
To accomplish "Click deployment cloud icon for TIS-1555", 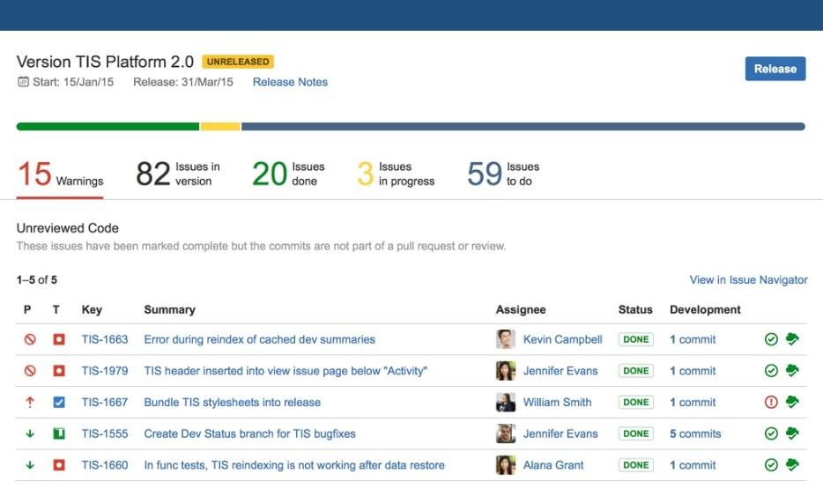I will click(792, 434).
